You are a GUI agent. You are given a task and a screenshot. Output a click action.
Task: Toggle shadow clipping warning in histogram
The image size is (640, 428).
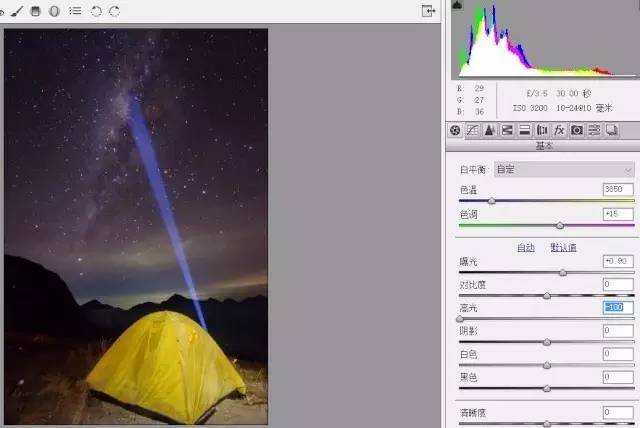(458, 6)
